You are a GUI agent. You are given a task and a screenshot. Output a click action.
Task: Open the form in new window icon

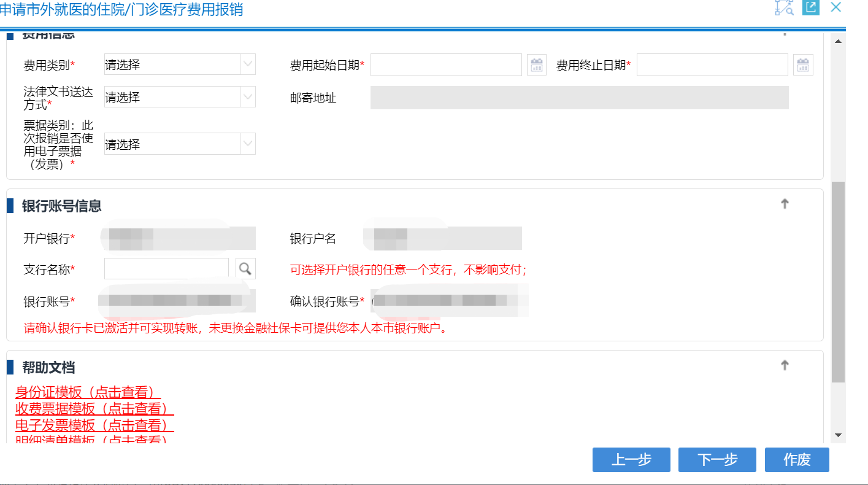pyautogui.click(x=811, y=7)
